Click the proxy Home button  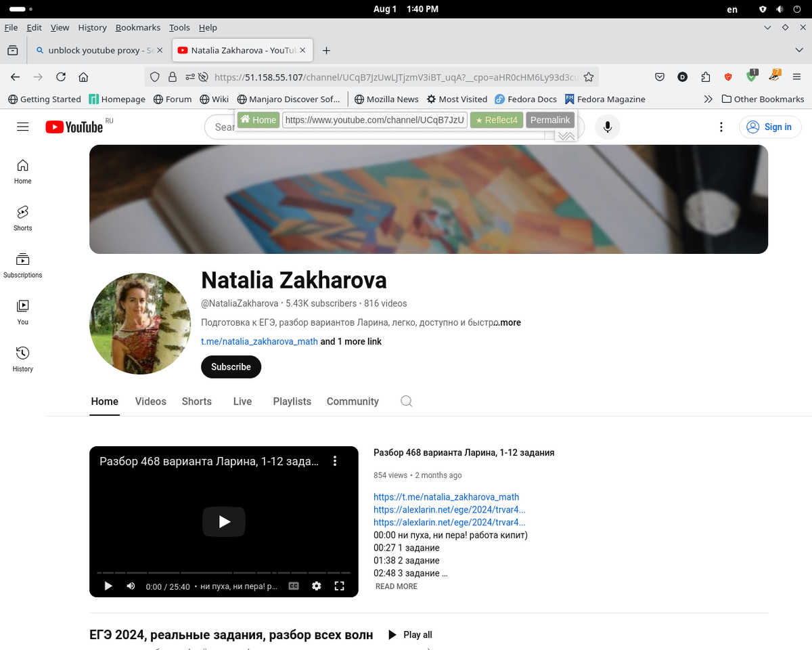pos(258,120)
